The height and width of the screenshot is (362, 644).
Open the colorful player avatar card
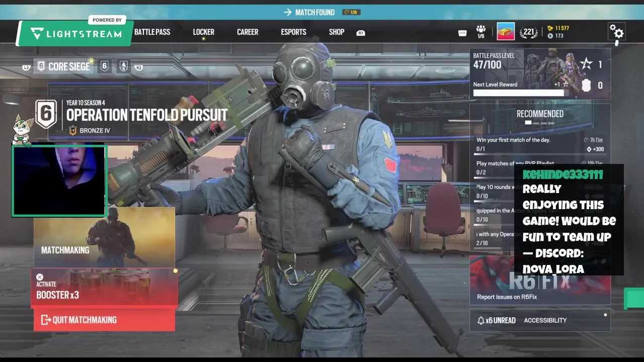(506, 32)
